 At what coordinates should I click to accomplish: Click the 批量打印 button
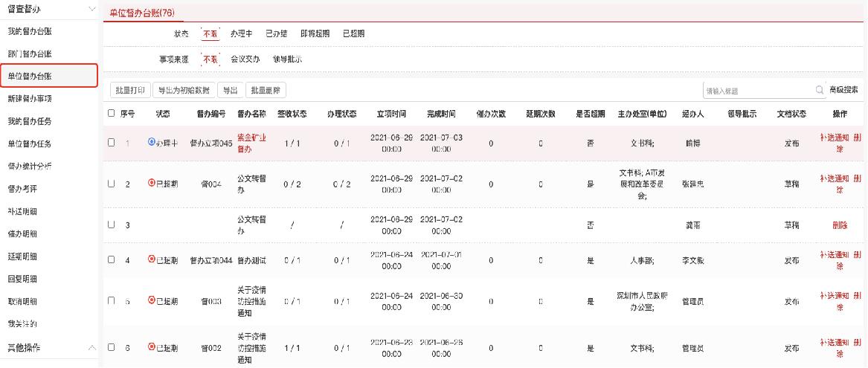click(x=129, y=90)
